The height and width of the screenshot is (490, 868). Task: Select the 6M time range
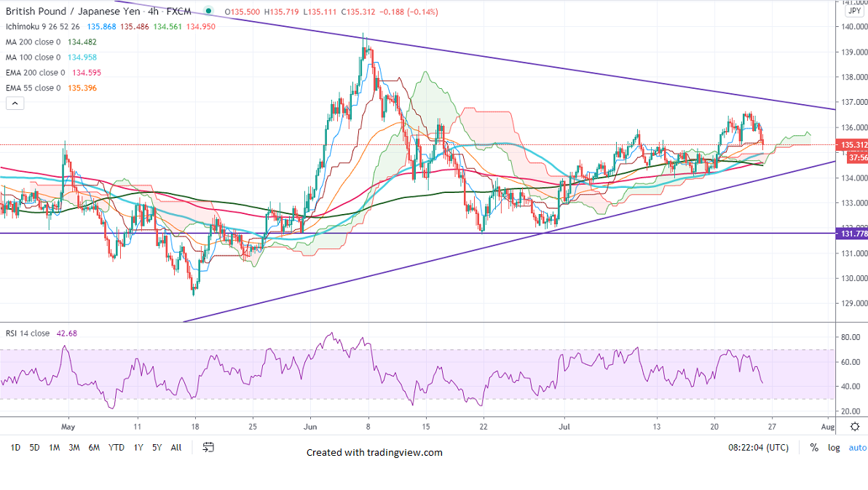click(x=94, y=447)
